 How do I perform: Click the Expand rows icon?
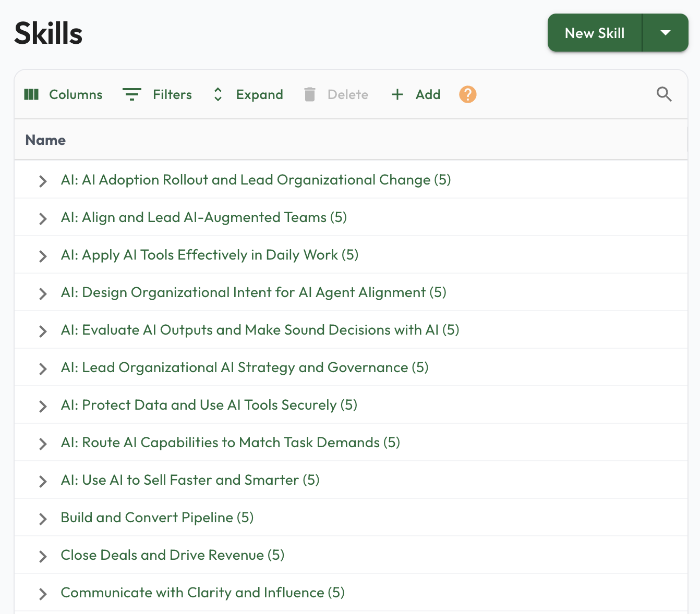click(x=218, y=94)
